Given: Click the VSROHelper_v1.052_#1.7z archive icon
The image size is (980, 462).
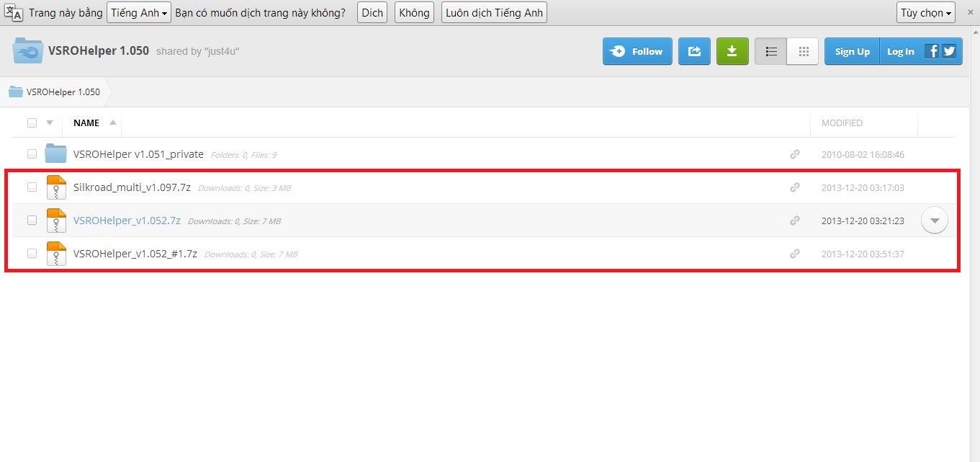Looking at the screenshot, I should tap(55, 254).
